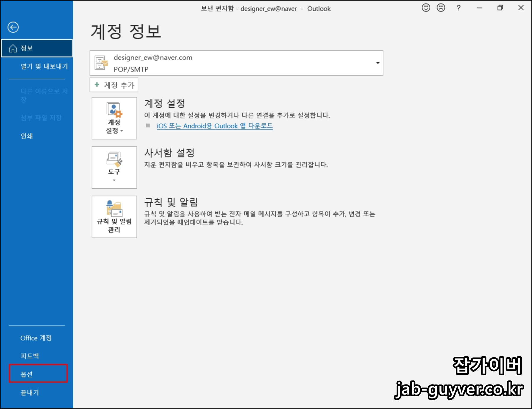Image resolution: width=532 pixels, height=409 pixels.
Task: Click 규칙 및 알림 관리 button
Action: point(114,217)
